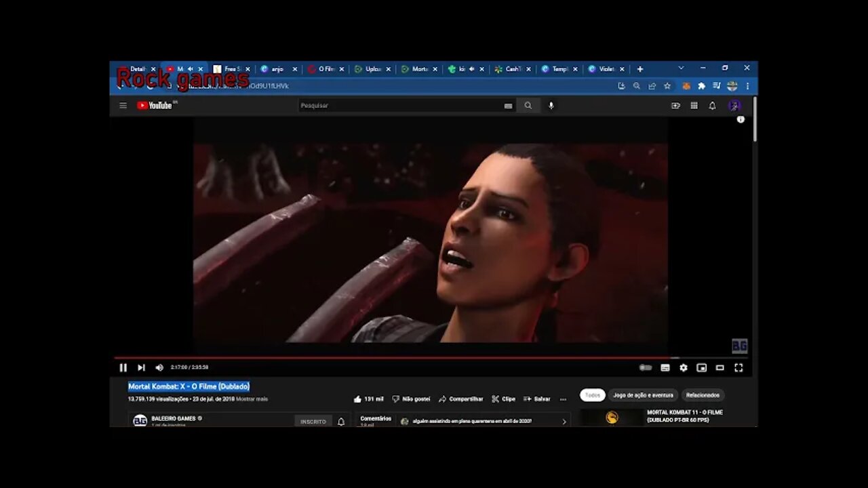Switch to the O Film browser tab
The width and height of the screenshot is (868, 488).
pos(325,69)
